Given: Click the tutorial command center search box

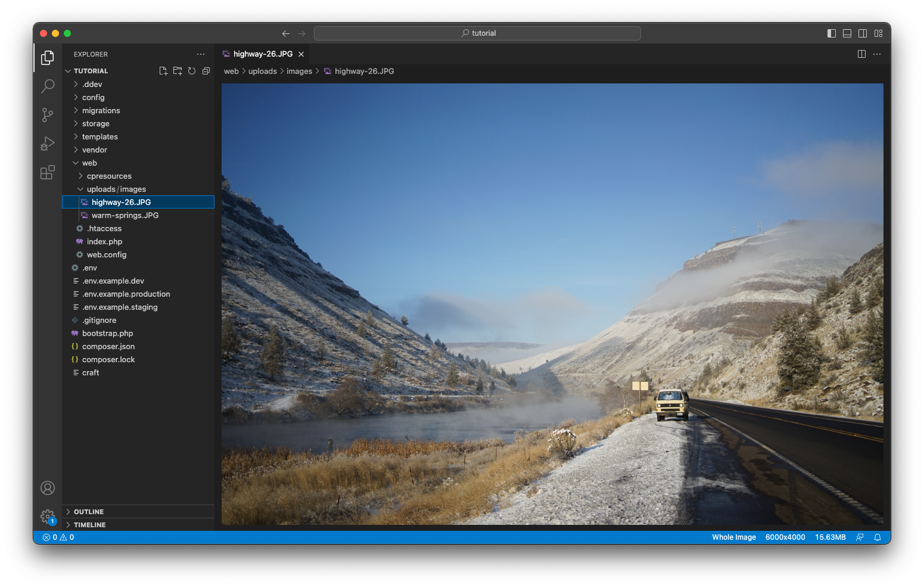Looking at the screenshot, I should click(477, 33).
